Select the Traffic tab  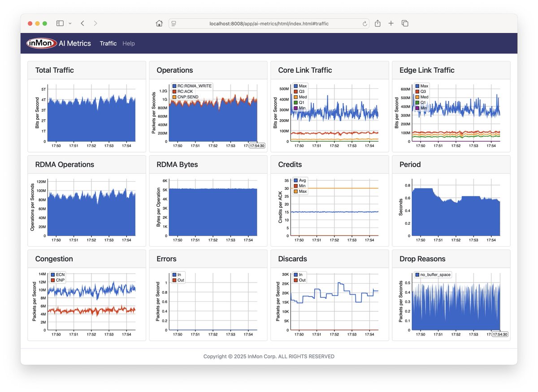pos(108,44)
